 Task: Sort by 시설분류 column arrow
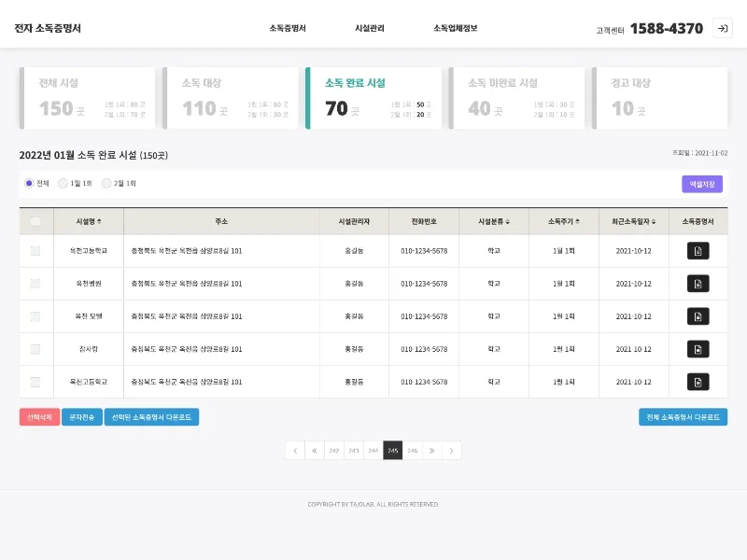pos(507,221)
